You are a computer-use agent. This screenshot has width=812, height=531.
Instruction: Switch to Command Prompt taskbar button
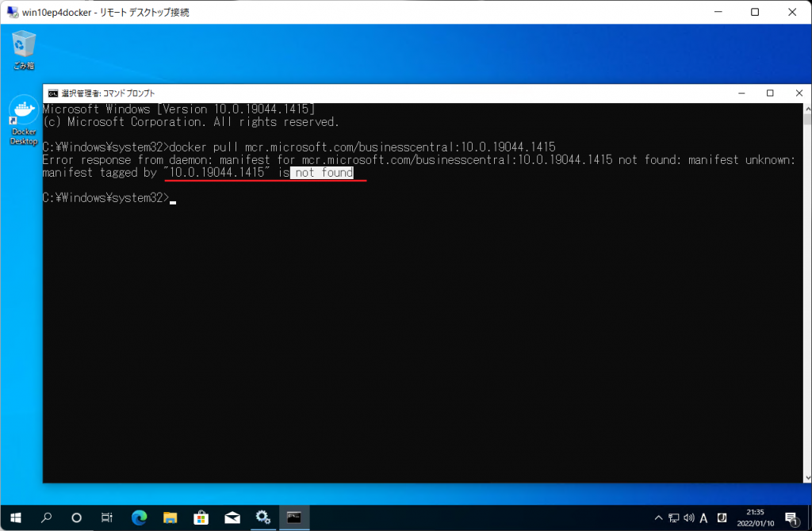(294, 518)
